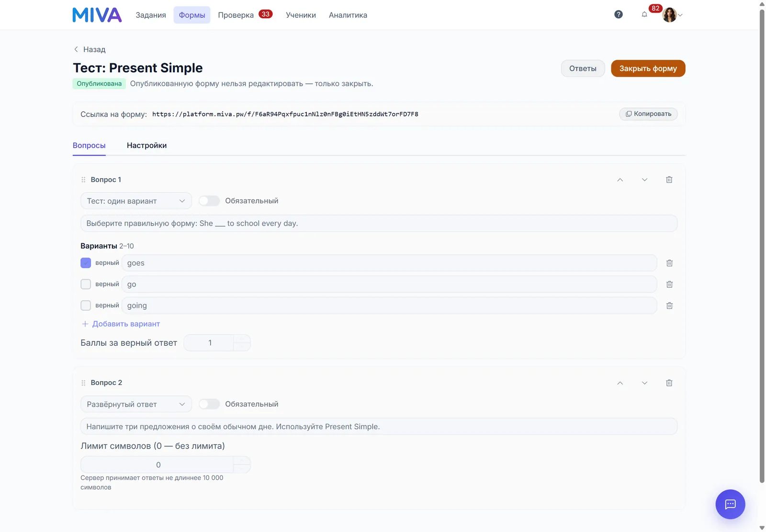
Task: Open the user avatar menu
Action: click(669, 15)
